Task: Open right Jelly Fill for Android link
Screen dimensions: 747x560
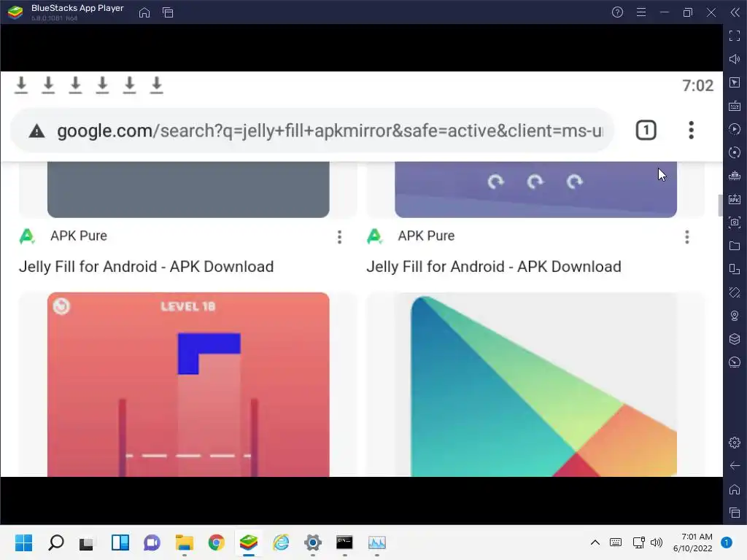Action: tap(494, 267)
